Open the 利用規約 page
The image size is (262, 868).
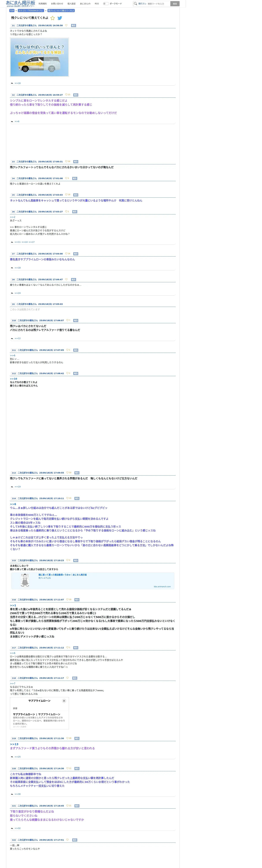point(43,4)
